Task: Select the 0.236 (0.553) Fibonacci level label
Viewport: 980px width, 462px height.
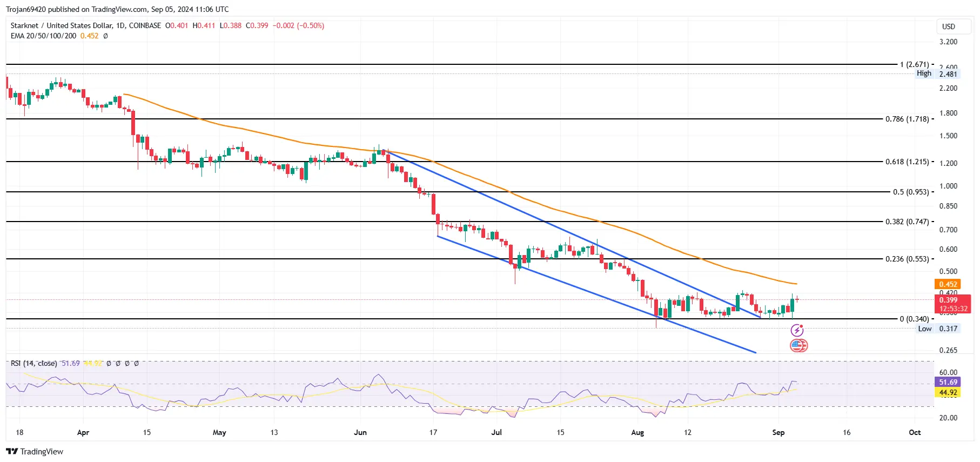Action: 907,259
